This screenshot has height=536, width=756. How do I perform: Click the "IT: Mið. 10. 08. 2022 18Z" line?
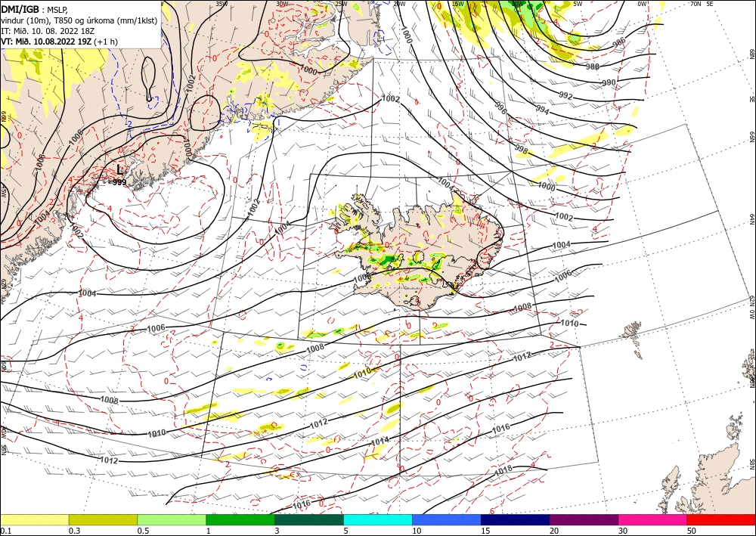click(47, 31)
